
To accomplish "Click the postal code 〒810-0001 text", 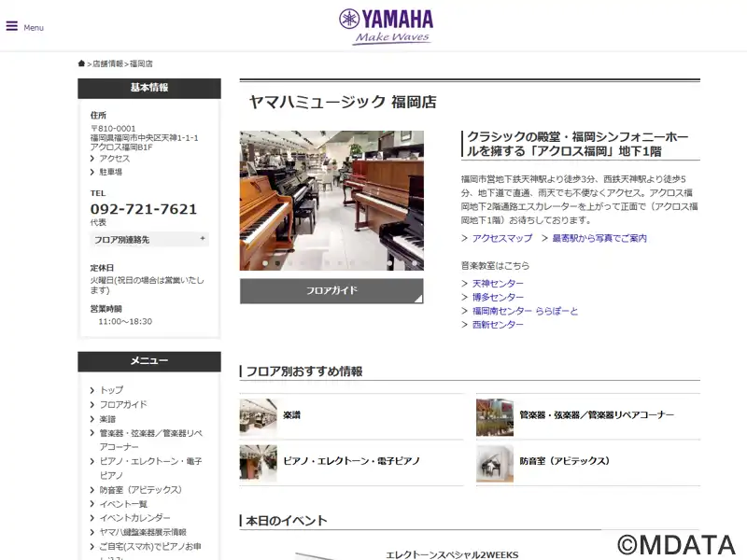I will 113,129.
